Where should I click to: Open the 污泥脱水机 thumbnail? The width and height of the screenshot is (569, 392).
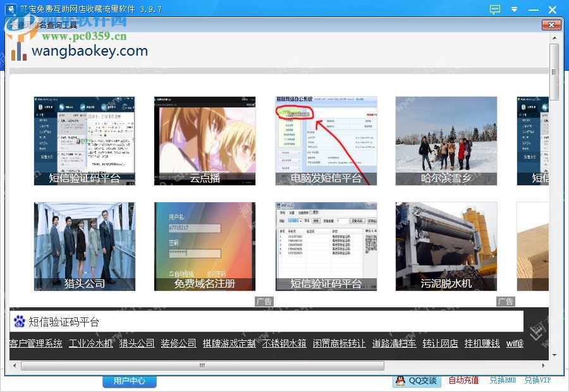(x=446, y=247)
